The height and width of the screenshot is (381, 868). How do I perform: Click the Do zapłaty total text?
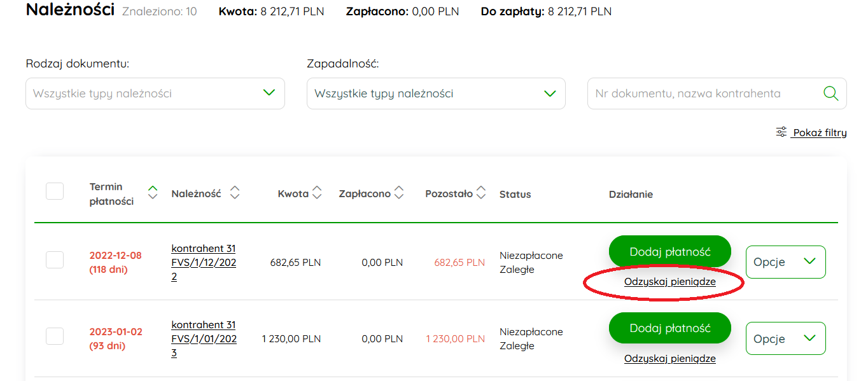[x=547, y=11]
